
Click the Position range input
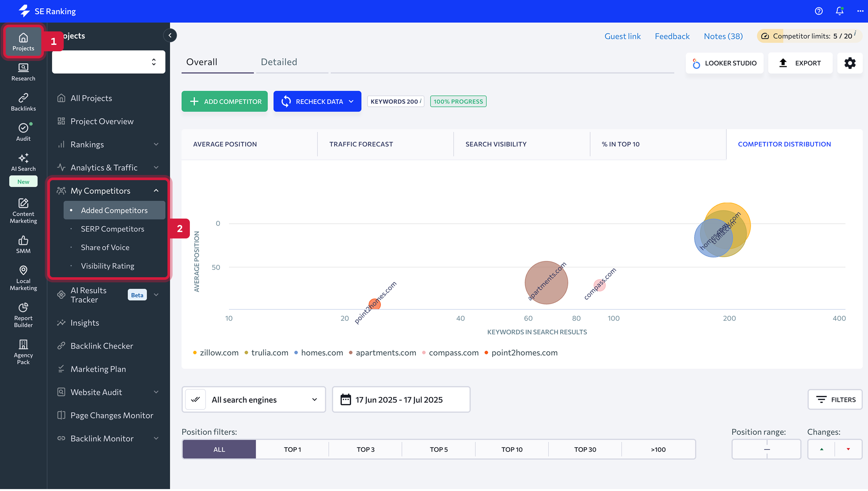click(766, 450)
